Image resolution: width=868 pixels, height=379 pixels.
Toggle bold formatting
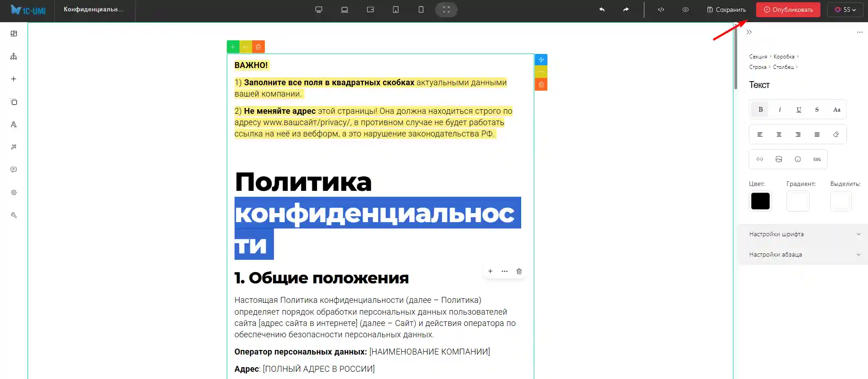pos(761,109)
